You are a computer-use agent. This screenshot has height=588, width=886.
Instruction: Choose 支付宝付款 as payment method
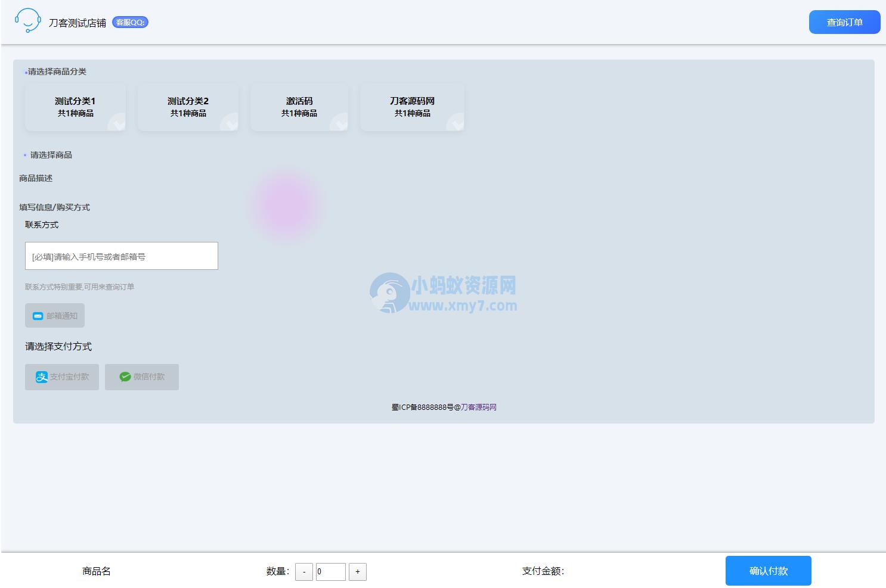click(x=62, y=377)
